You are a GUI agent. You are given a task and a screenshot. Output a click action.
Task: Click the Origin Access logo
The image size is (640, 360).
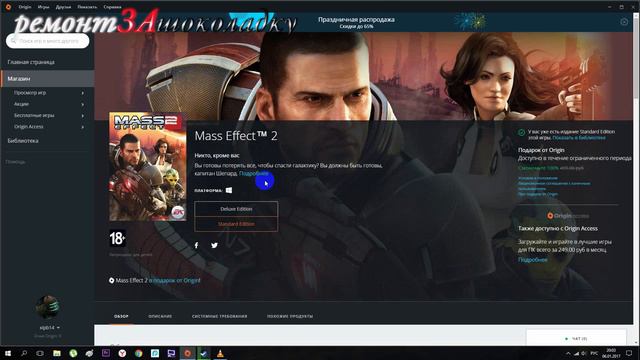point(568,216)
